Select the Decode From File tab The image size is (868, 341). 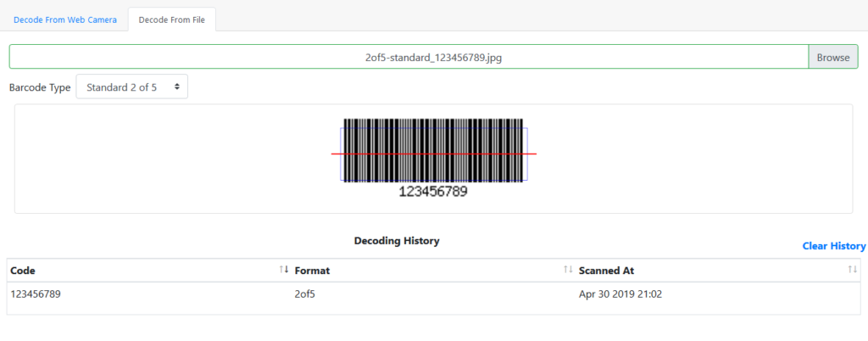171,20
